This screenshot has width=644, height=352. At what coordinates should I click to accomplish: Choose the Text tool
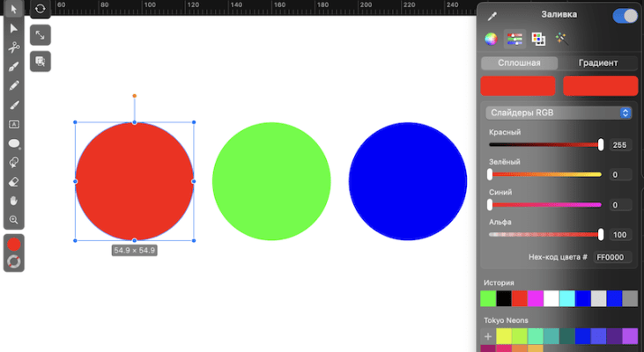click(x=14, y=124)
